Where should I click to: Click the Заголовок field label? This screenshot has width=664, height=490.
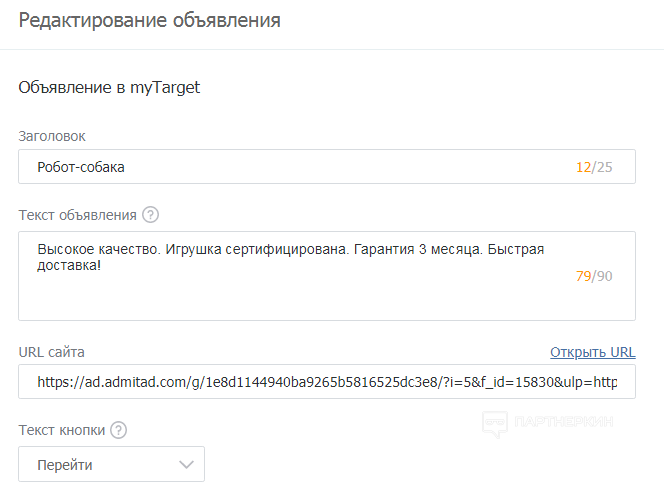[52, 135]
